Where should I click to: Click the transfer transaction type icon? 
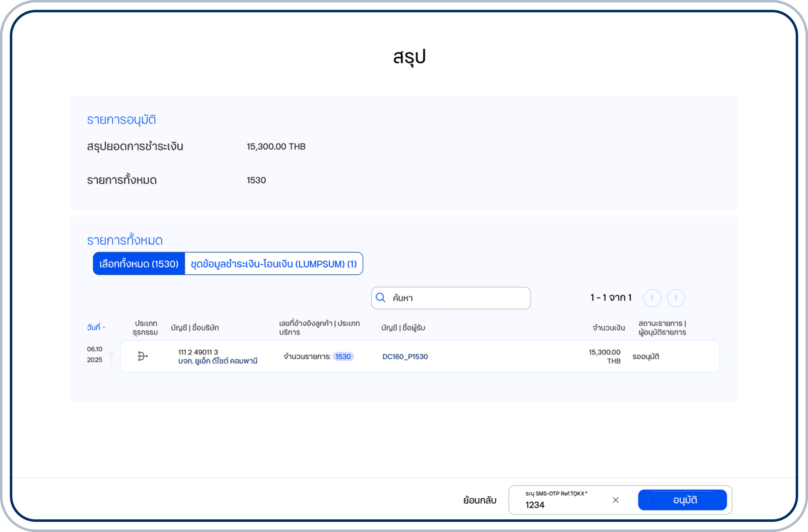[142, 356]
